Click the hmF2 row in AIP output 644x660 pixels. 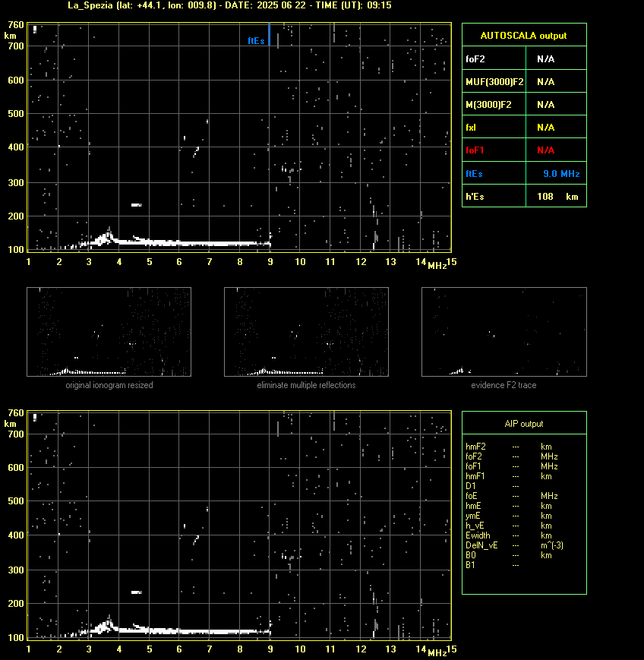(509, 447)
